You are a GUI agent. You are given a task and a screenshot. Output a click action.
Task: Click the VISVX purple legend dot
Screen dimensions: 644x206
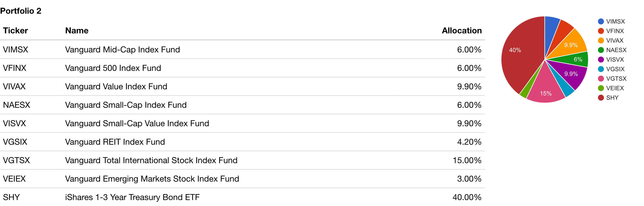[x=601, y=60]
